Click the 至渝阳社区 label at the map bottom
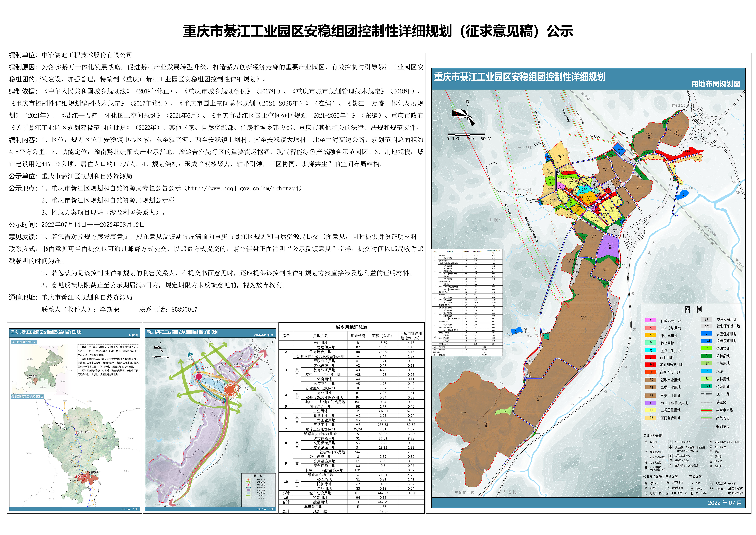Image resolution: width=756 pixels, height=535 pixels. coord(465,493)
